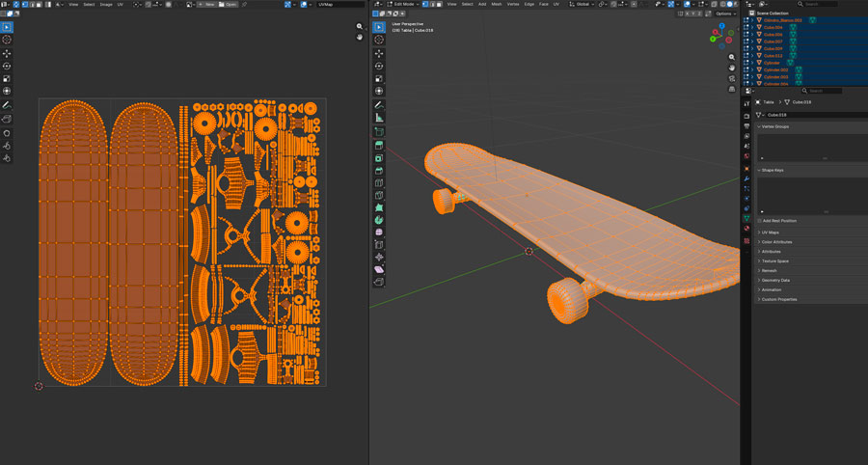Select the Rip Region tool in UV editor
This screenshot has height=465, width=868.
click(7, 119)
